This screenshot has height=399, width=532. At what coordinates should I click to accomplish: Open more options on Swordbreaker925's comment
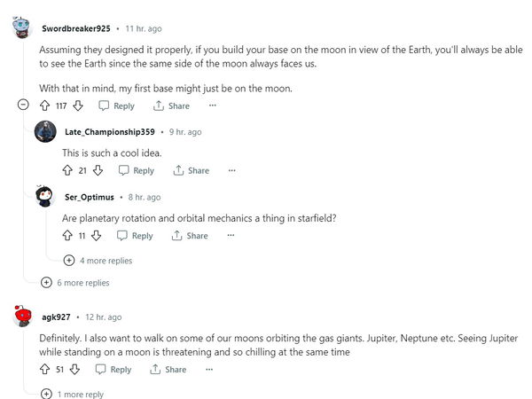[x=212, y=106]
